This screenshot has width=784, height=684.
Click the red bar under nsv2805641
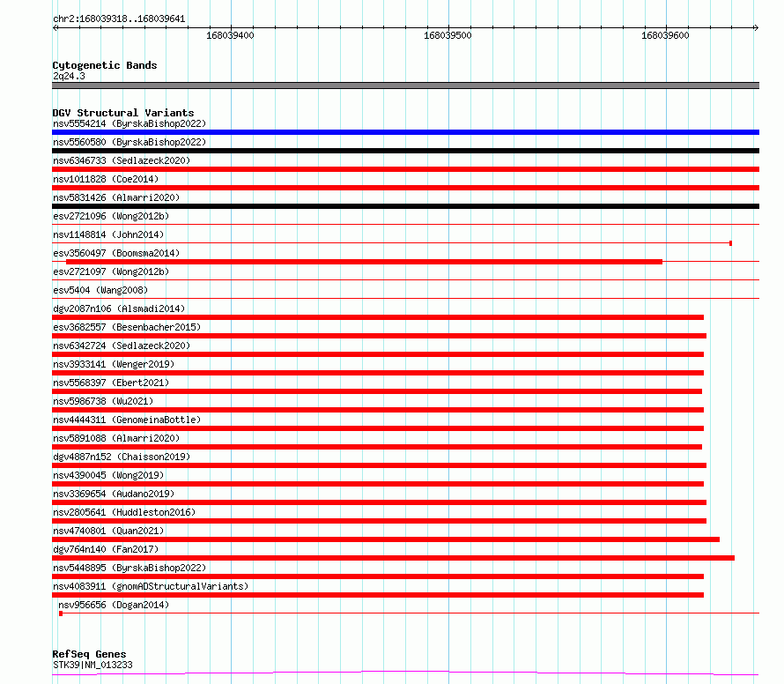coord(379,521)
